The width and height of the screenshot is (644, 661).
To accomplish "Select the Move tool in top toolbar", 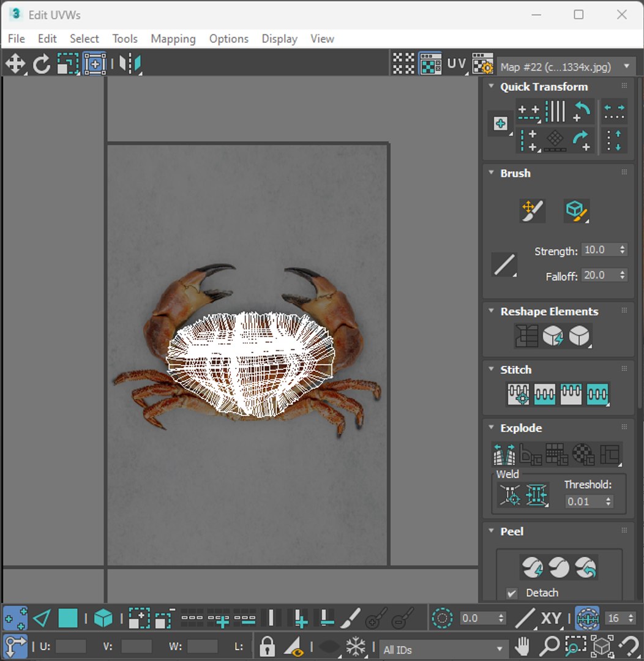I will point(15,64).
